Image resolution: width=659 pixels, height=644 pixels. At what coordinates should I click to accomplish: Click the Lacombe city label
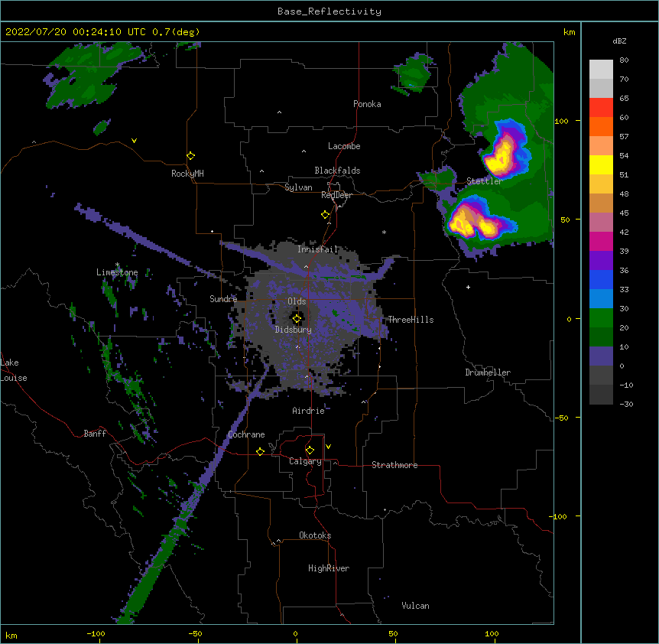pyautogui.click(x=344, y=146)
